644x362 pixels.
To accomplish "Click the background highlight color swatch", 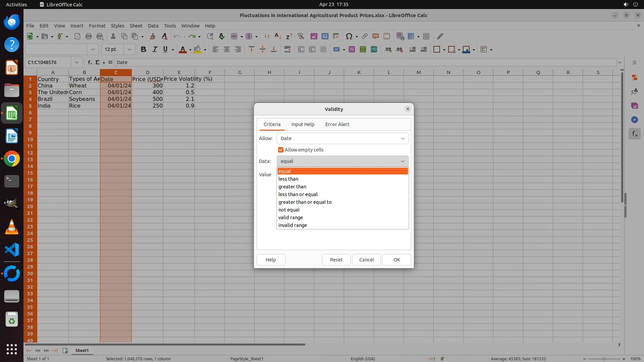I will pos(198,50).
